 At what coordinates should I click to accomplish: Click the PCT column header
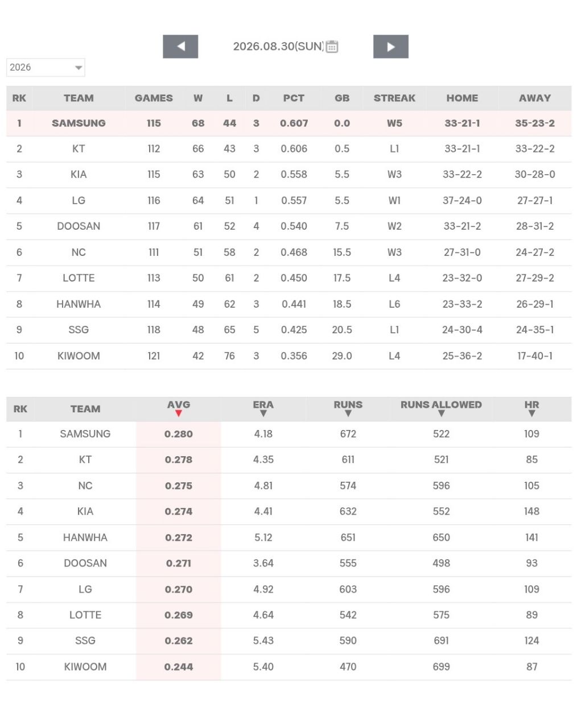(x=294, y=98)
